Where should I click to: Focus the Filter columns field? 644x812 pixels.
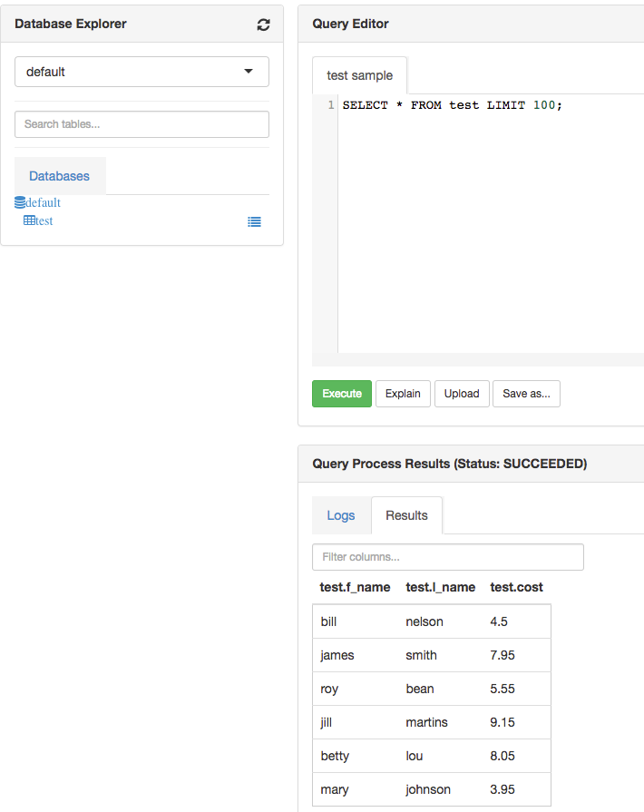point(448,557)
